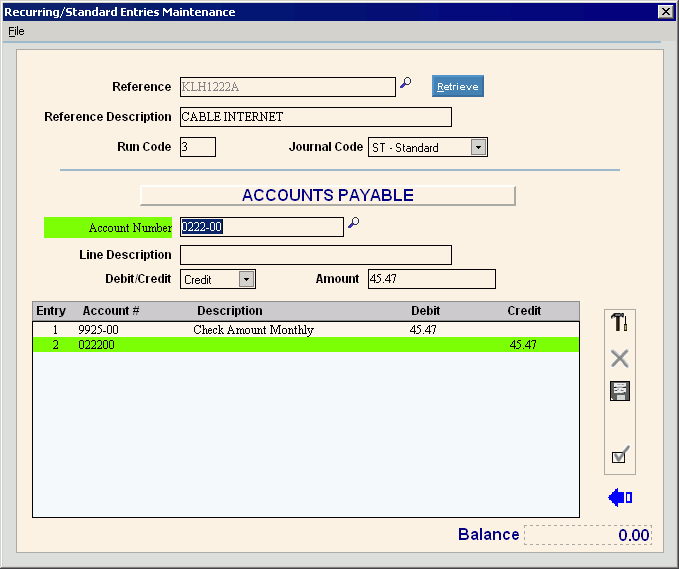Image resolution: width=679 pixels, height=569 pixels.
Task: Click the floppy disk save icon
Action: click(619, 391)
